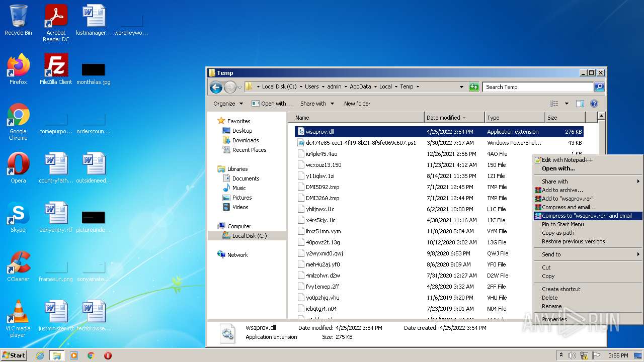Open Firefox desktop shortcut
The height and width of the screenshot is (362, 644).
18,69
